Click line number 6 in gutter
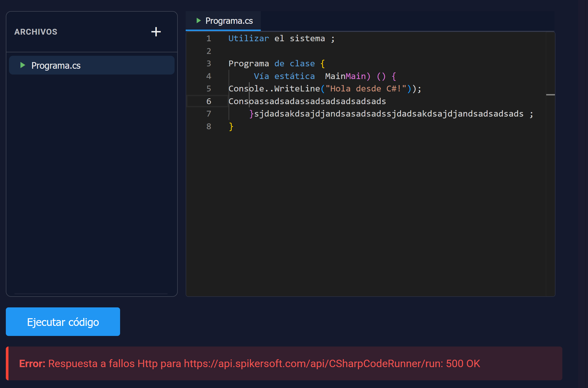The width and height of the screenshot is (588, 388). [209, 101]
